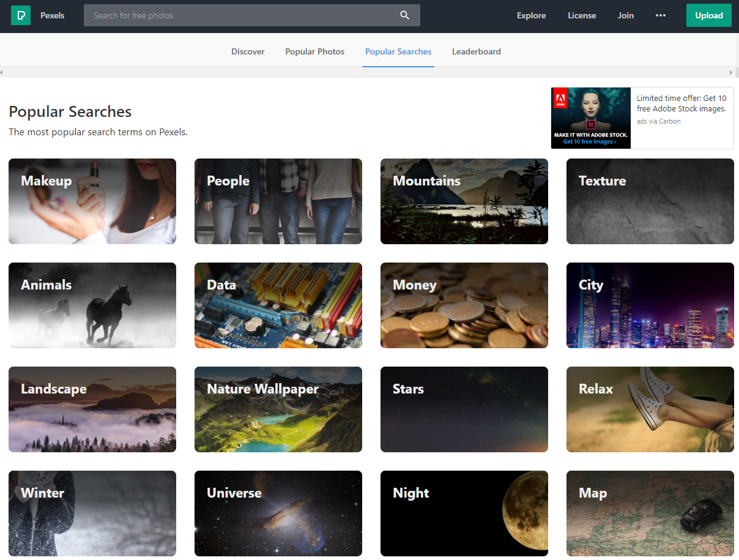
Task: Open the three-dots more menu
Action: [x=660, y=15]
